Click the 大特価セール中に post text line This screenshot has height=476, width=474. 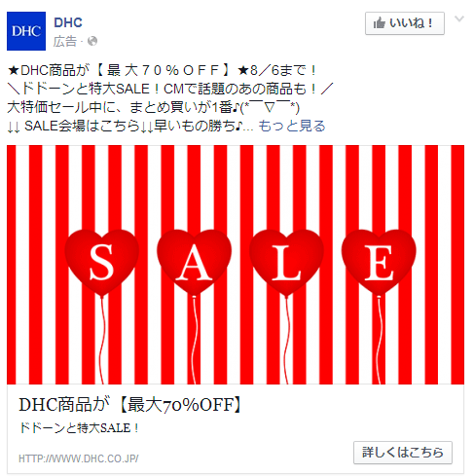click(153, 107)
